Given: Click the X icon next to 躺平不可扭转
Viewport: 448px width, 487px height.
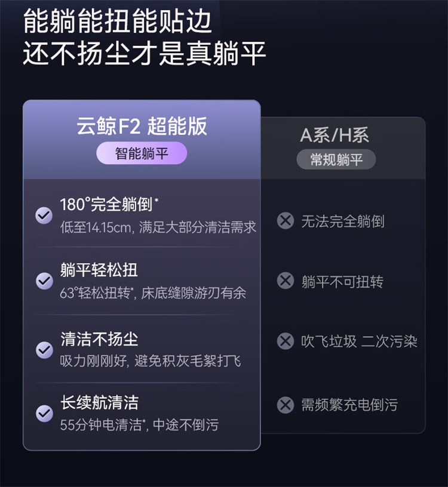Looking at the screenshot, I should pos(286,281).
